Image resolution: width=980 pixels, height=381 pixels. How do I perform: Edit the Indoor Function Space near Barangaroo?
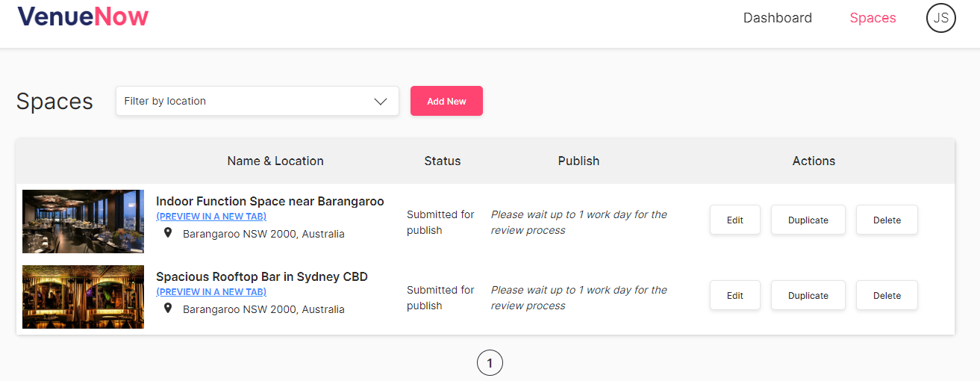(735, 220)
